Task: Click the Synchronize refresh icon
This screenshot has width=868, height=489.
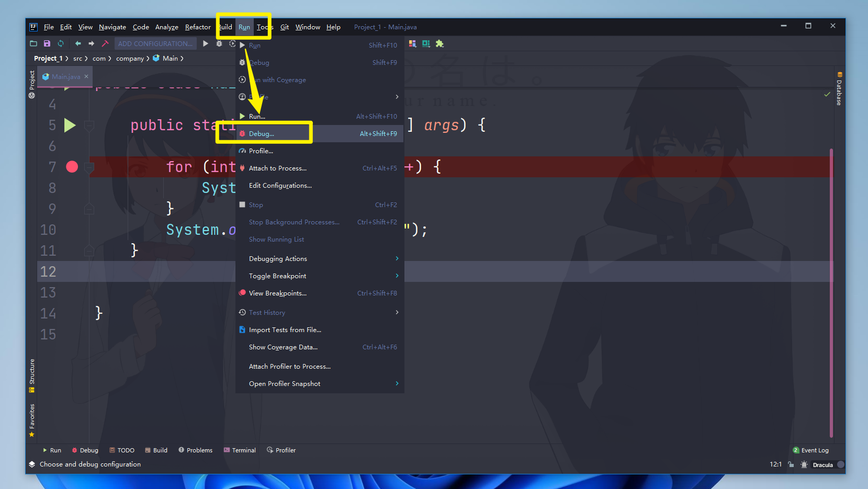Action: 61,43
